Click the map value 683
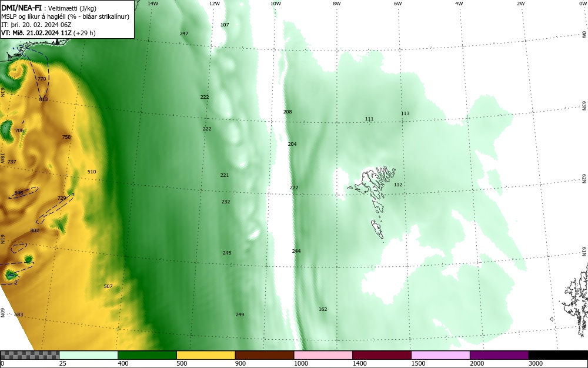Image resolution: width=588 pixels, height=368 pixels. [x=19, y=315]
